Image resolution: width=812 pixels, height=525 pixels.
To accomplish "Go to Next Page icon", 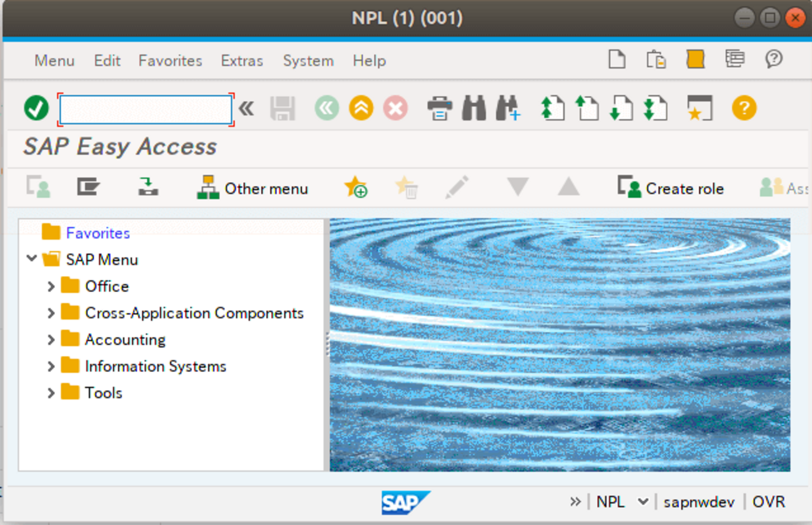I will (x=621, y=108).
